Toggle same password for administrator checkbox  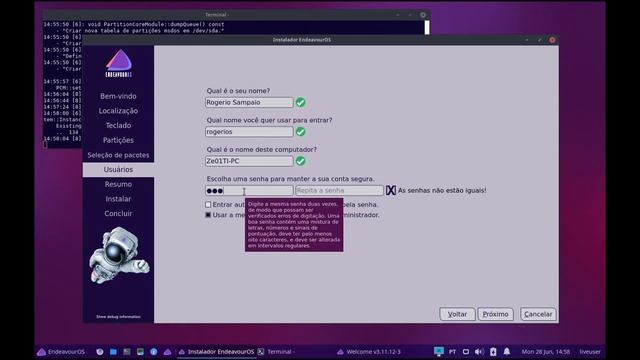point(208,215)
